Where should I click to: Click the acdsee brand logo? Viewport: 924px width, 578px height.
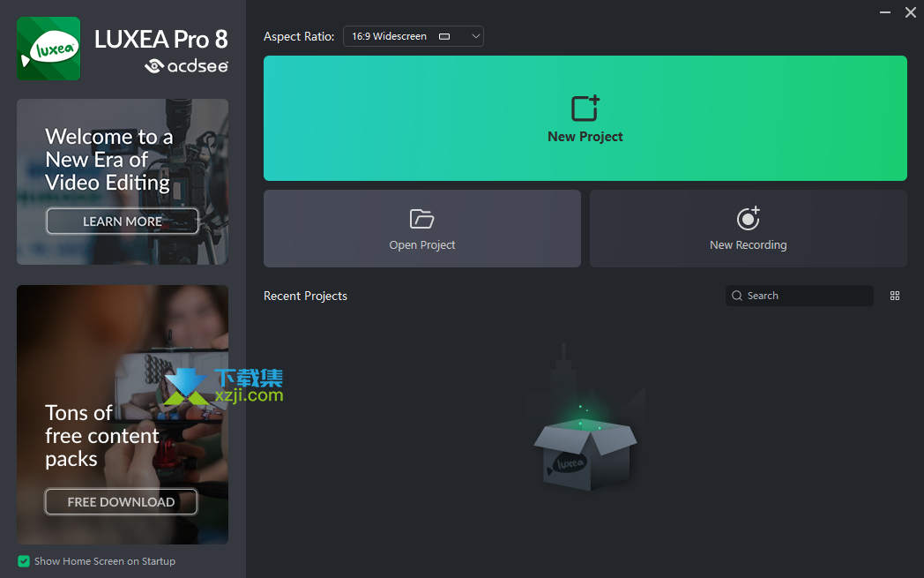click(186, 65)
